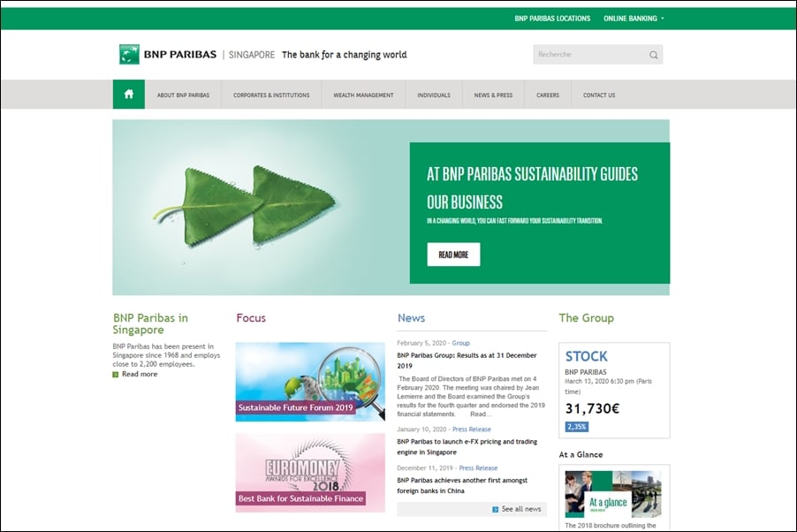The width and height of the screenshot is (797, 532).
Task: Click the STOCK heading in The Group box
Action: [x=586, y=356]
